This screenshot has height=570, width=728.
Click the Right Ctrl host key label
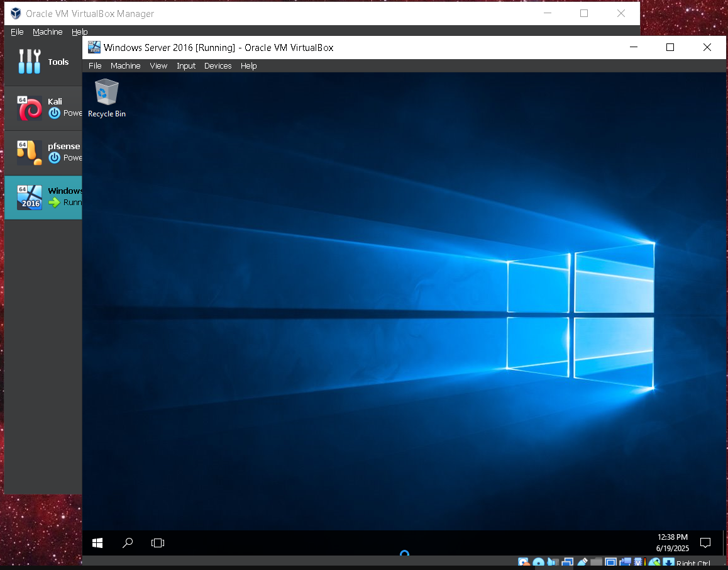tap(693, 564)
